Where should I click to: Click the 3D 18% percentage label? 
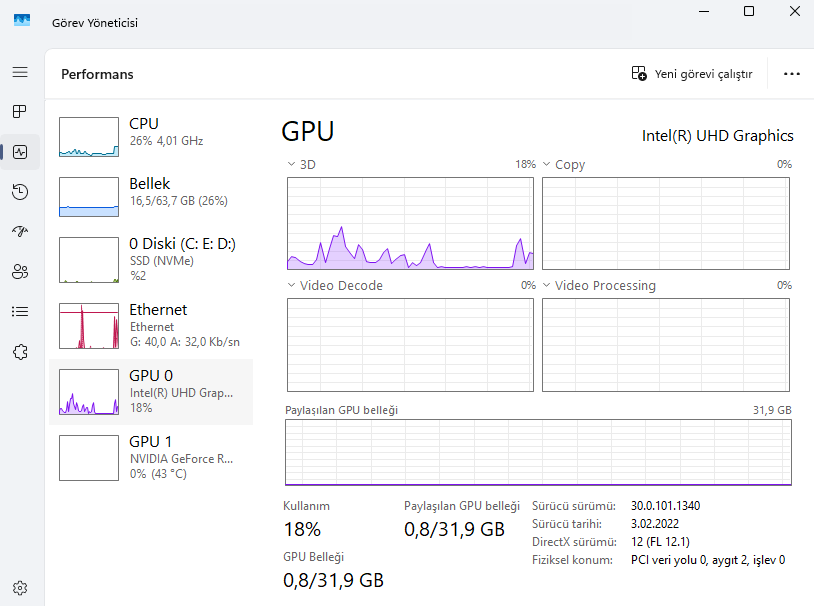pos(525,164)
